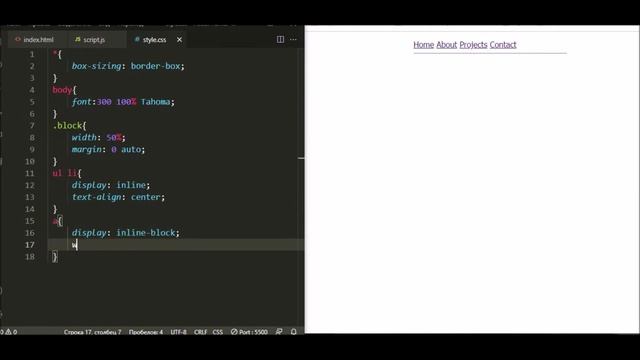Screen dimensions: 640x360
Task: Click the editor minimap scrollbar marker
Action: (301, 158)
